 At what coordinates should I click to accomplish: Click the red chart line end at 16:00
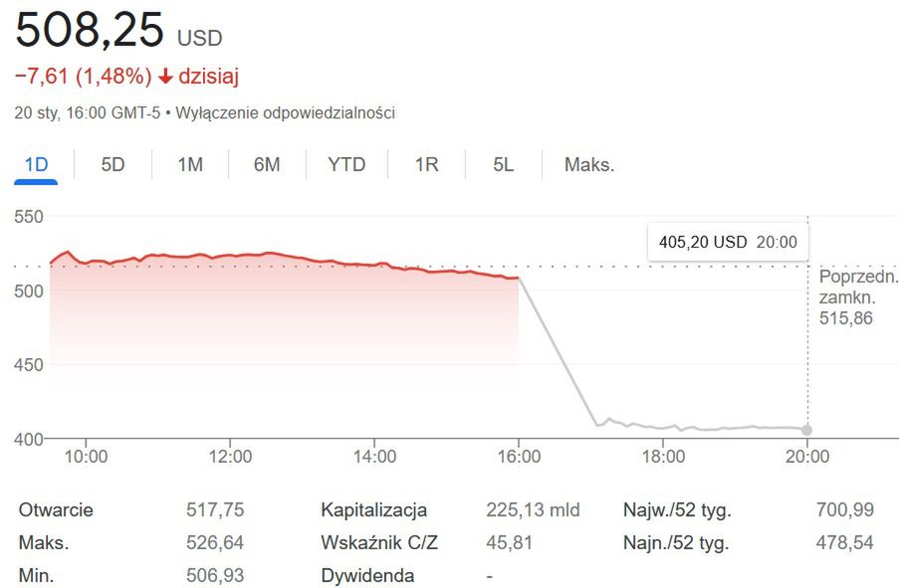click(518, 278)
